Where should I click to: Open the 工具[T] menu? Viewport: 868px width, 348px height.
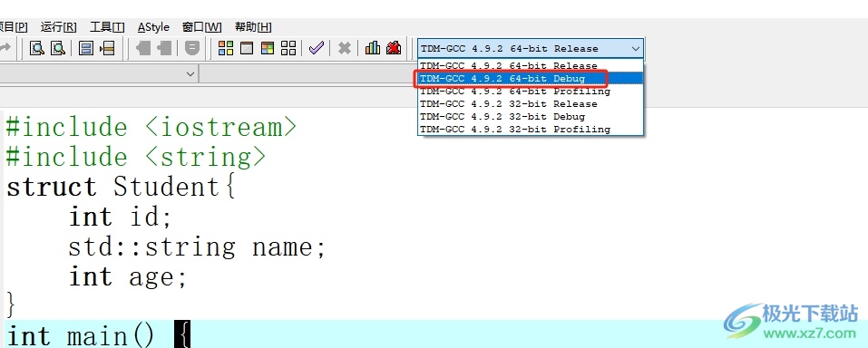tap(107, 27)
